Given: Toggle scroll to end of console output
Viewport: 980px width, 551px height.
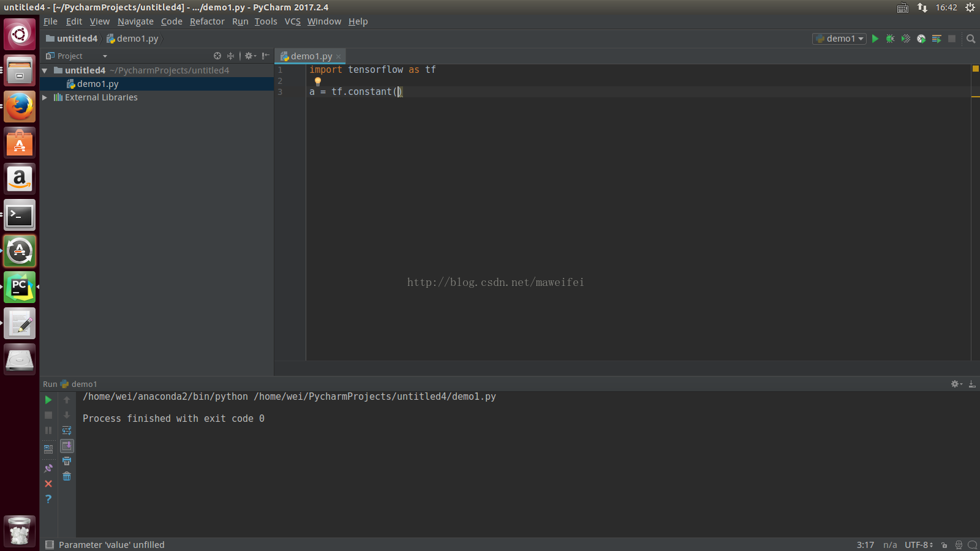Looking at the screenshot, I should 67,446.
